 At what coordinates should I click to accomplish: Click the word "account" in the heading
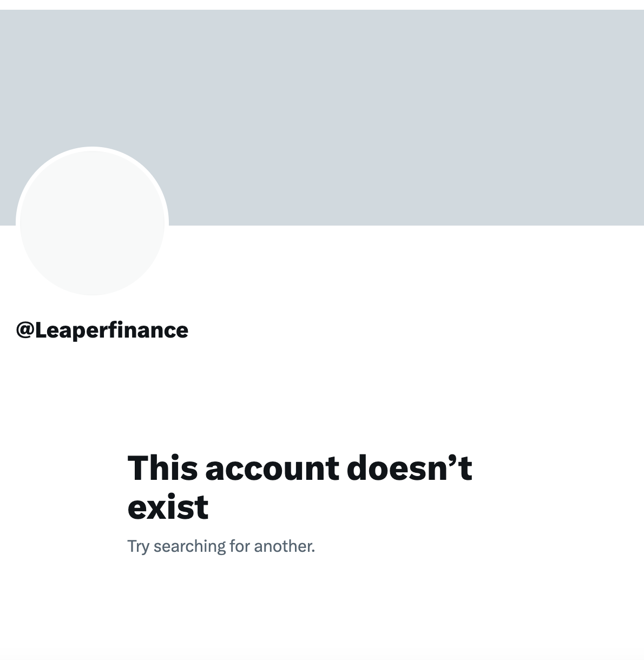(272, 468)
